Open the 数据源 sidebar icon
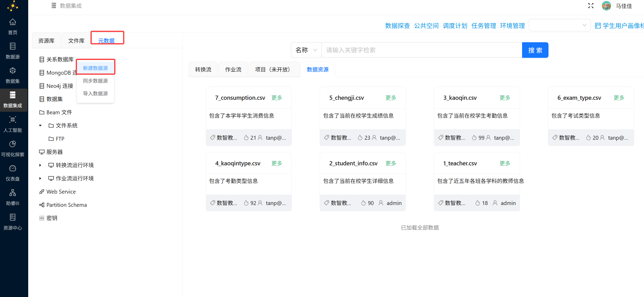 coord(12,46)
